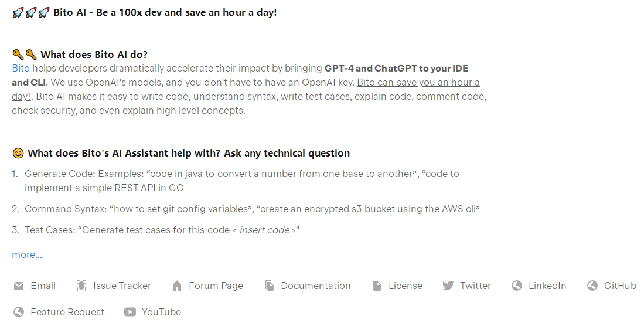
Task: Open the Feature Request link text
Action: pyautogui.click(x=67, y=312)
